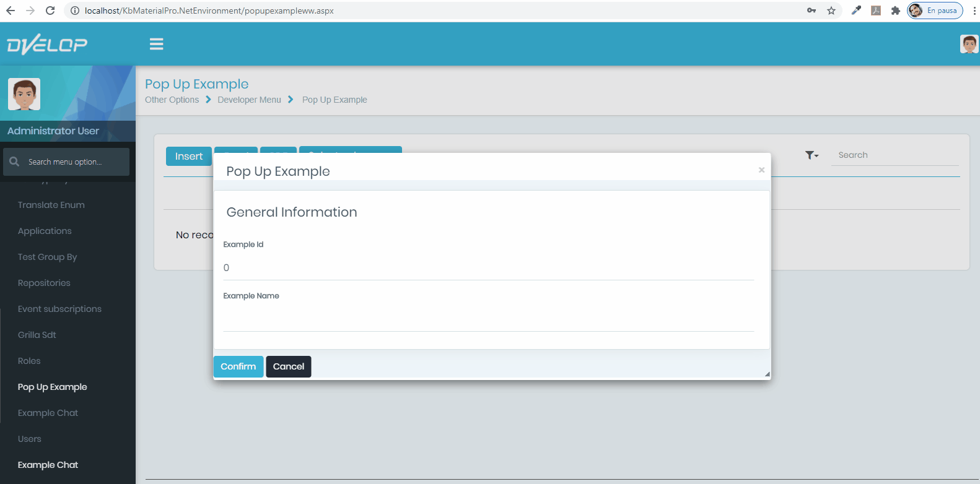This screenshot has width=980, height=484.
Task: Click the Example Name field
Action: (x=489, y=319)
